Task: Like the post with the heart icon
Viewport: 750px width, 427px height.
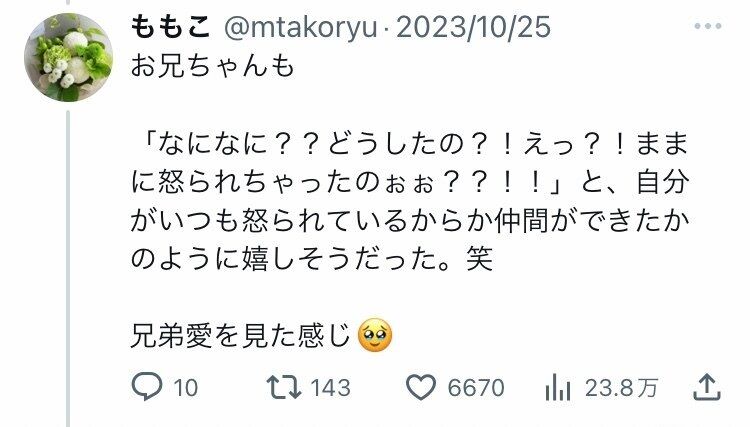Action: (421, 387)
